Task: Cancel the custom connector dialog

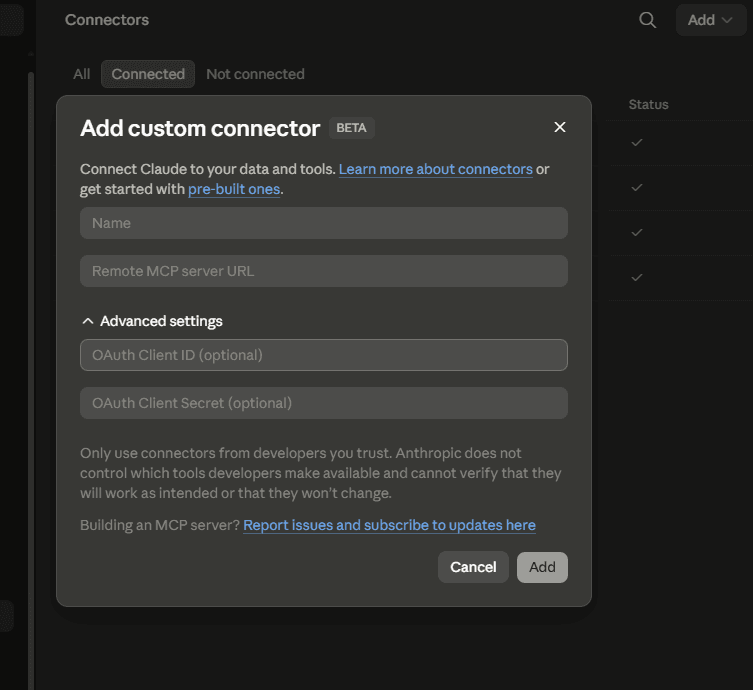Action: [473, 567]
